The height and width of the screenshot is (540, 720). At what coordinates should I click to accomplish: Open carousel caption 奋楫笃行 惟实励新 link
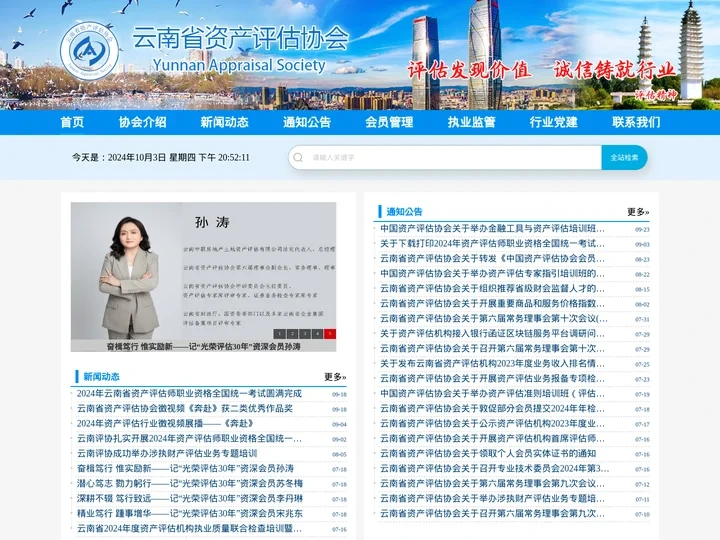[203, 346]
